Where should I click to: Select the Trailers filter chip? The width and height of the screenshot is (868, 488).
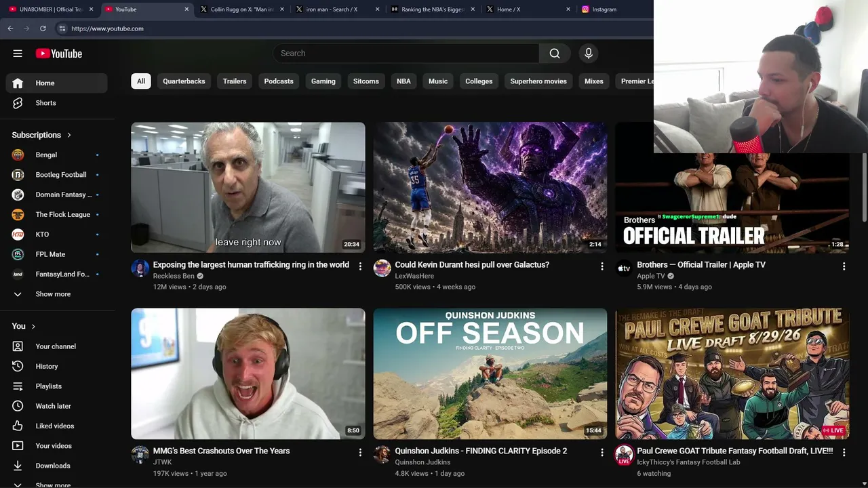(235, 81)
